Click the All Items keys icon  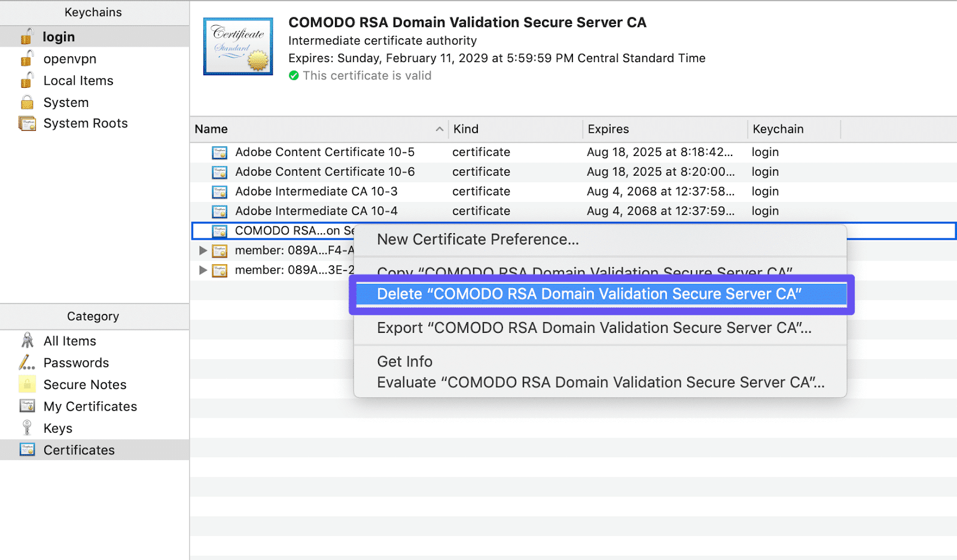coord(27,341)
